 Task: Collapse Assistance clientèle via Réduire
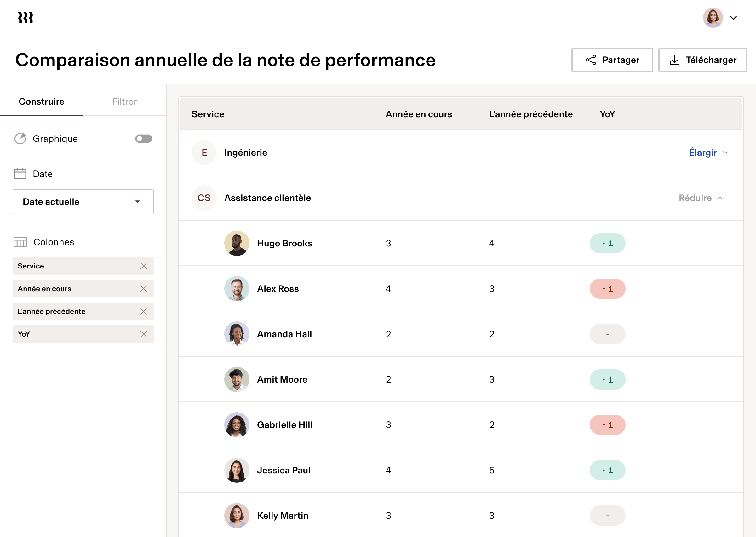click(695, 198)
